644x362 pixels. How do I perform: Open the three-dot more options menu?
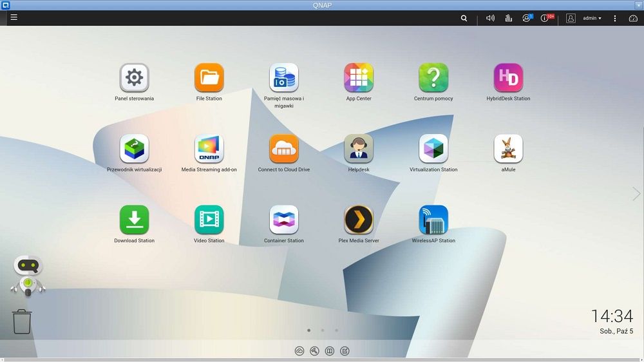pyautogui.click(x=615, y=18)
